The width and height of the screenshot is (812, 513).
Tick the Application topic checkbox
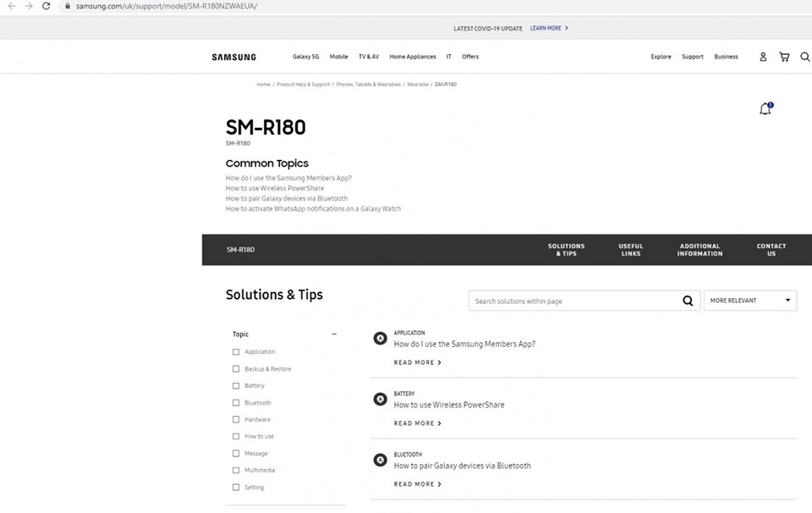point(236,352)
